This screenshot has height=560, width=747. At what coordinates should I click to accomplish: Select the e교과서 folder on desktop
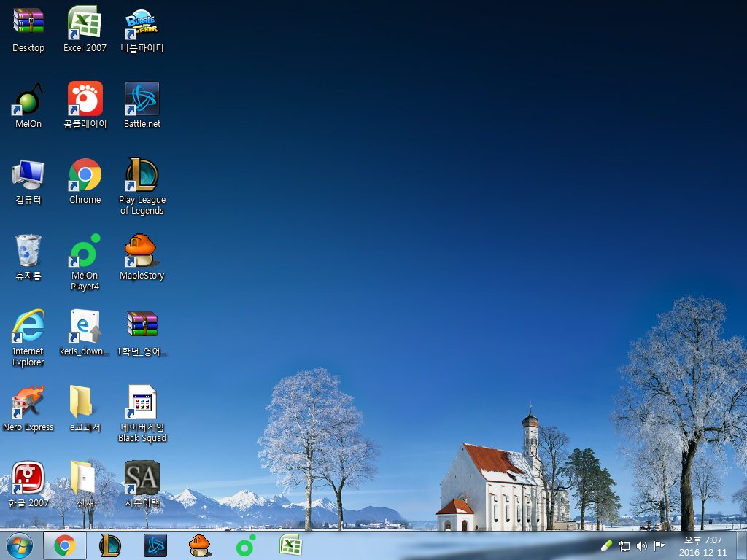point(85,402)
